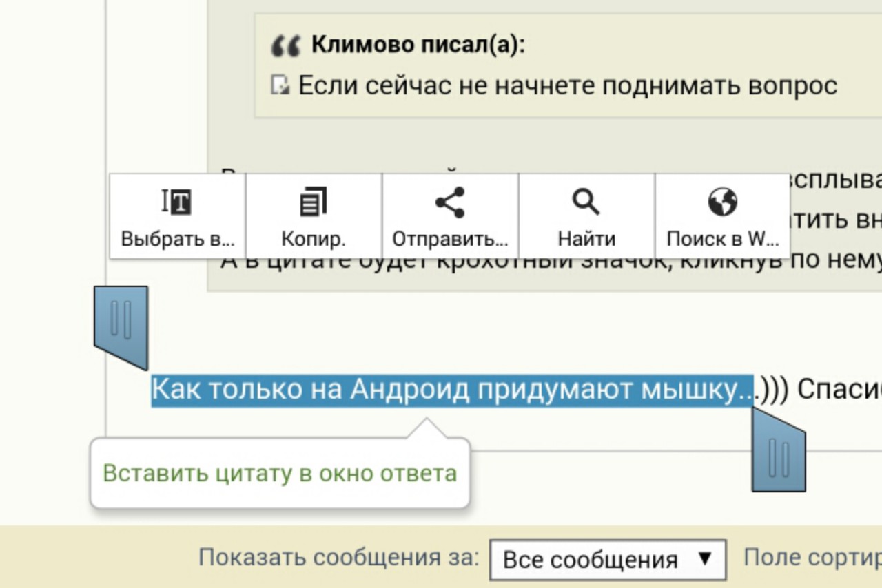Click 'Вставить цитату в окно ответа'
The width and height of the screenshot is (882, 588).
click(280, 474)
